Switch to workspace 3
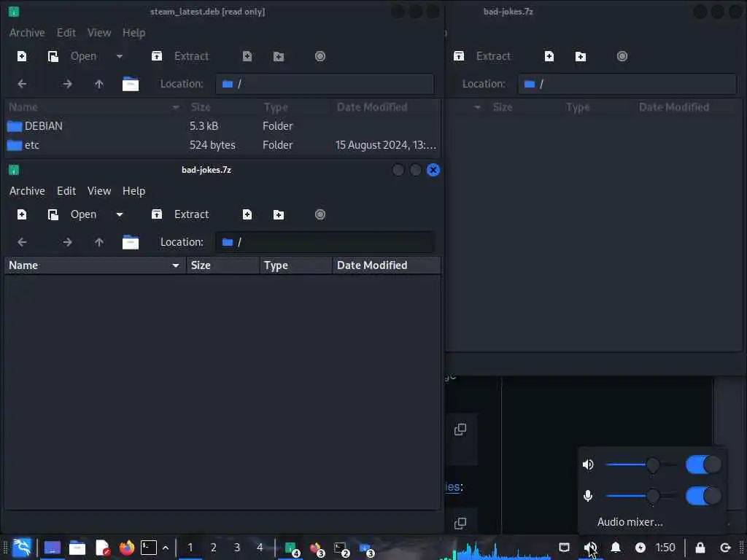This screenshot has height=560, width=747. tap(237, 548)
